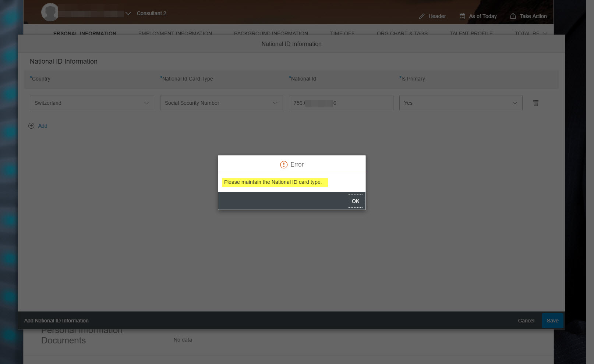
Task: Switch to Background Information tab
Action: [x=271, y=33]
